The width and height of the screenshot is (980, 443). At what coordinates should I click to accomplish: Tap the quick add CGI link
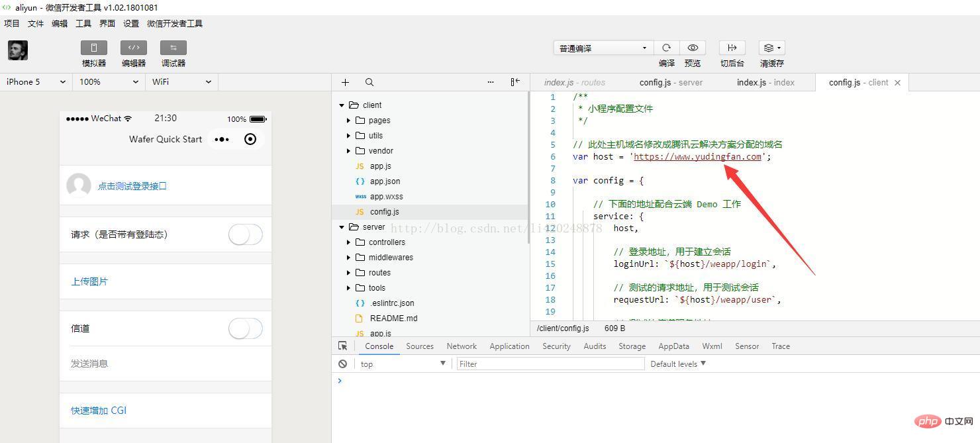(x=99, y=411)
